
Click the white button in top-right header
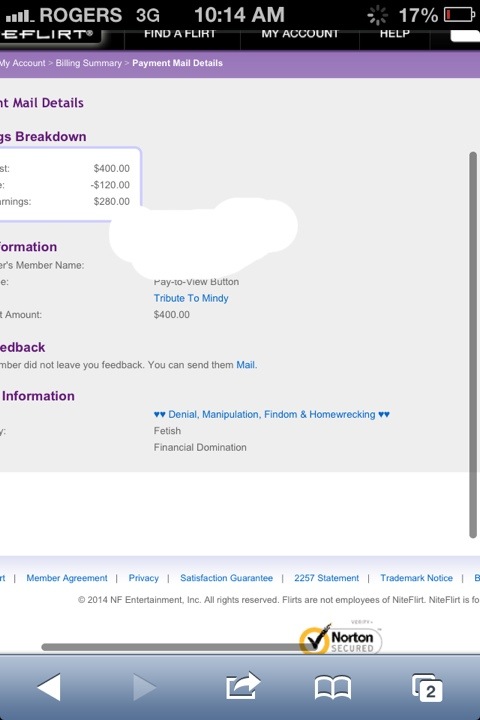tap(465, 36)
